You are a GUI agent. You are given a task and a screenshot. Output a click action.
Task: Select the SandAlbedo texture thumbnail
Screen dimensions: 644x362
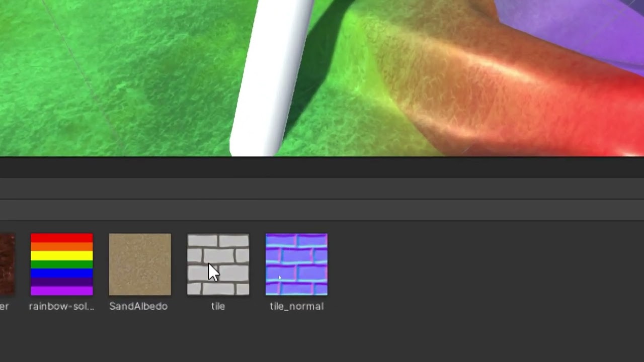coord(140,264)
